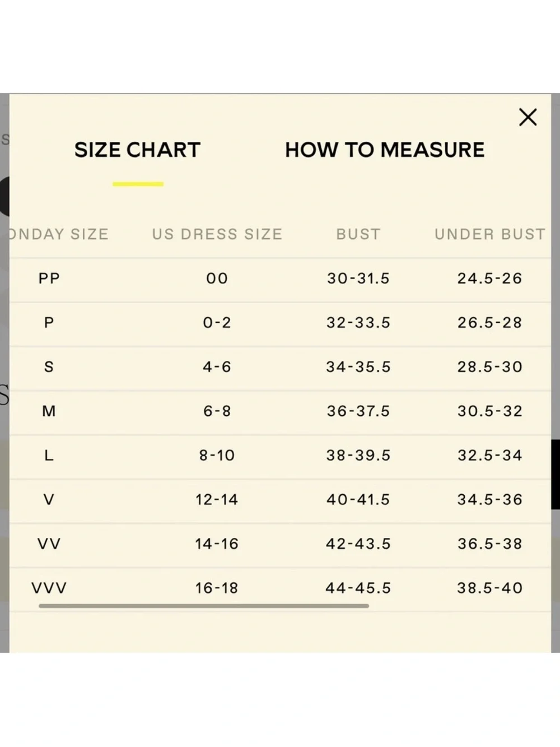Click the 16-18 dress size cell
This screenshot has height=747, width=560.
[x=217, y=588]
